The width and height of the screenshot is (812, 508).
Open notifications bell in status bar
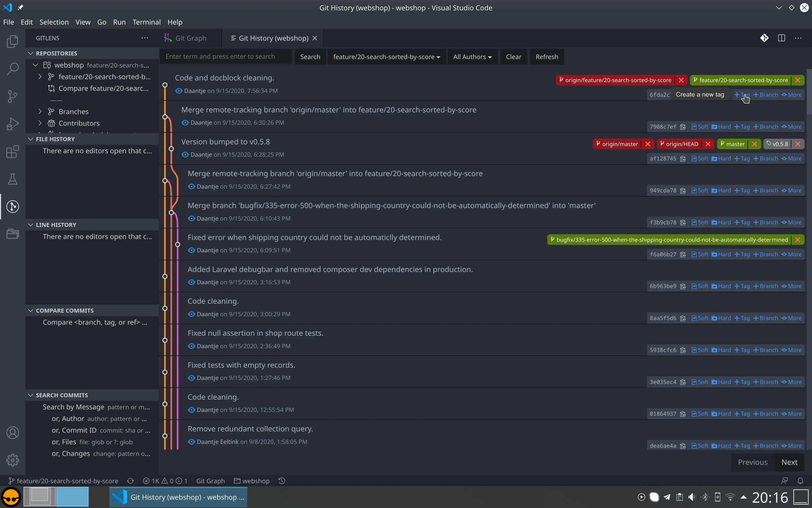[x=800, y=481]
